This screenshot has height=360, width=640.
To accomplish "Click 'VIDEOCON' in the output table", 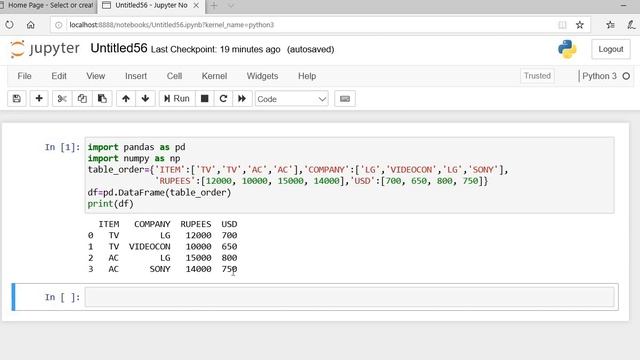I will pyautogui.click(x=149, y=247).
